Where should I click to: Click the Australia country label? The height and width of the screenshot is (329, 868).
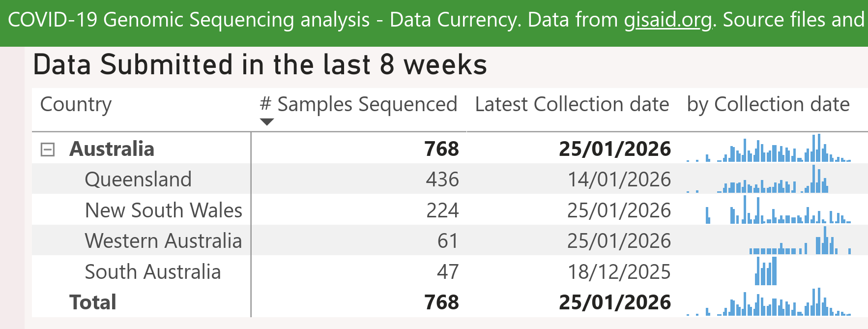pyautogui.click(x=112, y=149)
